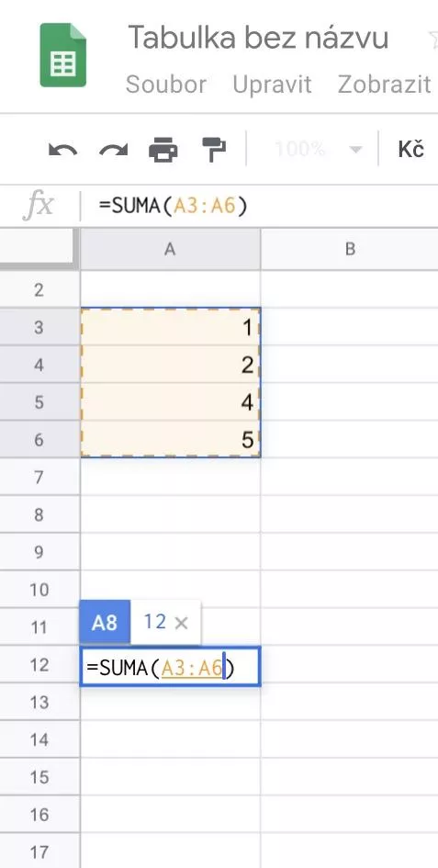Open the Google Sheets home icon

[x=62, y=55]
